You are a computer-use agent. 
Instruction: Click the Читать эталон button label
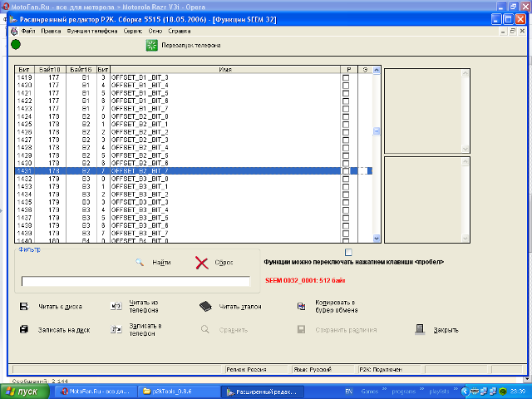pyautogui.click(x=240, y=307)
